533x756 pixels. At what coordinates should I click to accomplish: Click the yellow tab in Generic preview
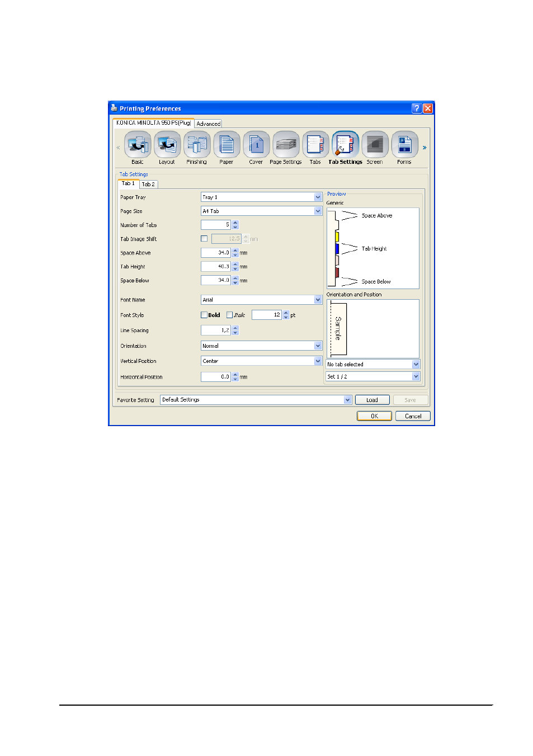click(337, 237)
